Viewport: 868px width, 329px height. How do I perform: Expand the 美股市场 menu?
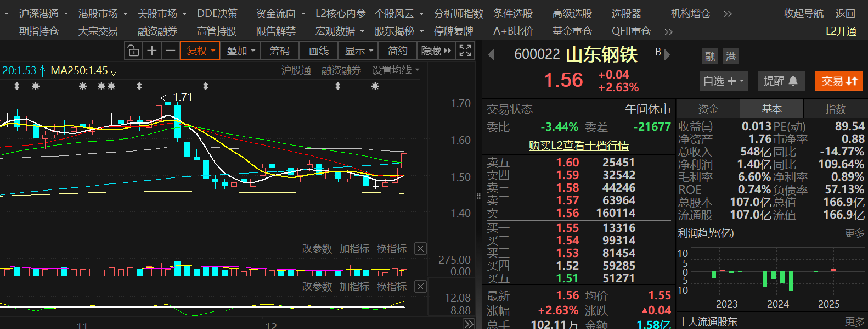coord(162,14)
